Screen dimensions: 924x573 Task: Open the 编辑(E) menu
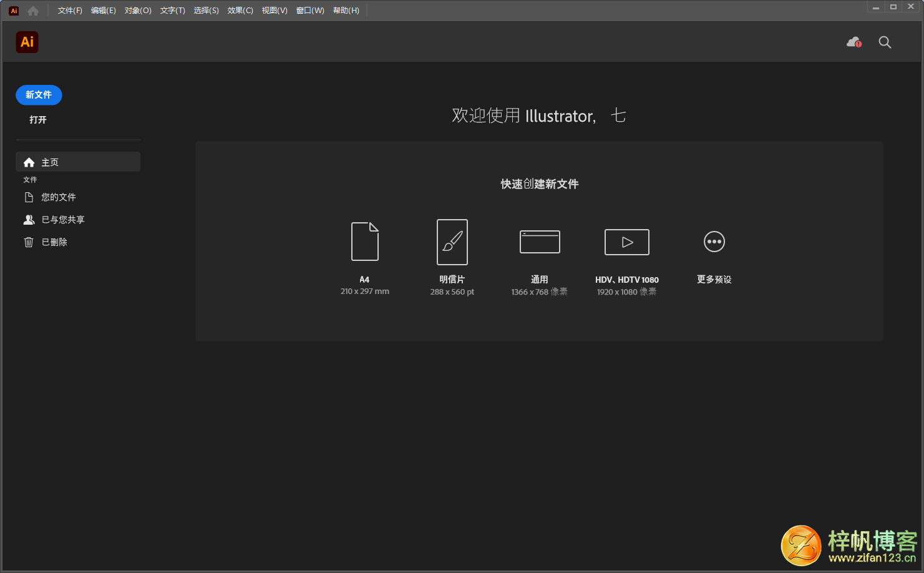point(104,11)
